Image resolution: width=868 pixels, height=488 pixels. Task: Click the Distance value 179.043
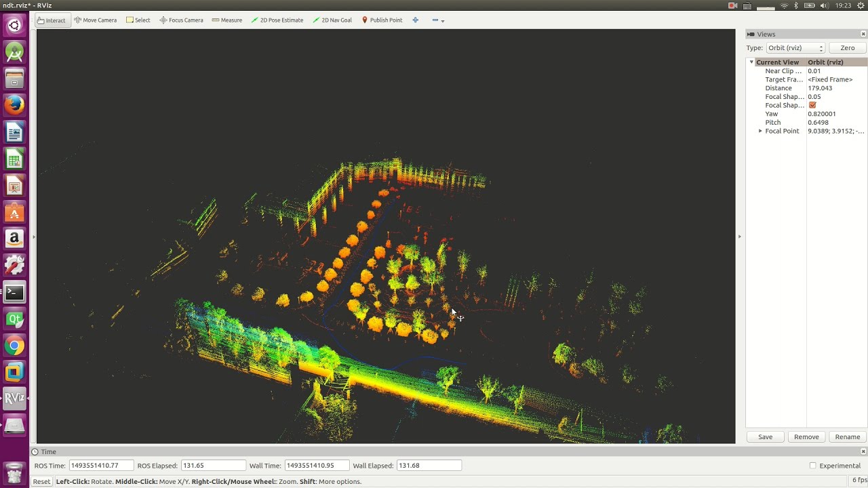pos(820,88)
